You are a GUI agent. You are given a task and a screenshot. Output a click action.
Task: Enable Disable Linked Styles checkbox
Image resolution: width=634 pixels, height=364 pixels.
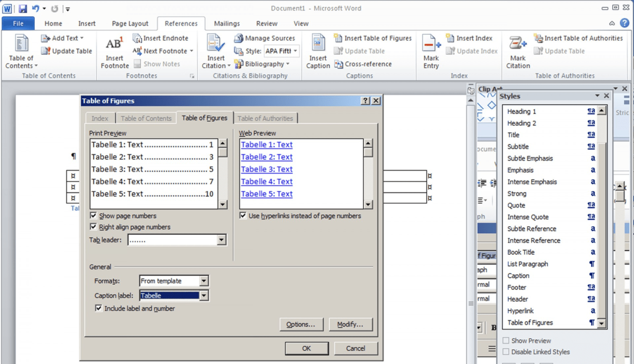(506, 352)
